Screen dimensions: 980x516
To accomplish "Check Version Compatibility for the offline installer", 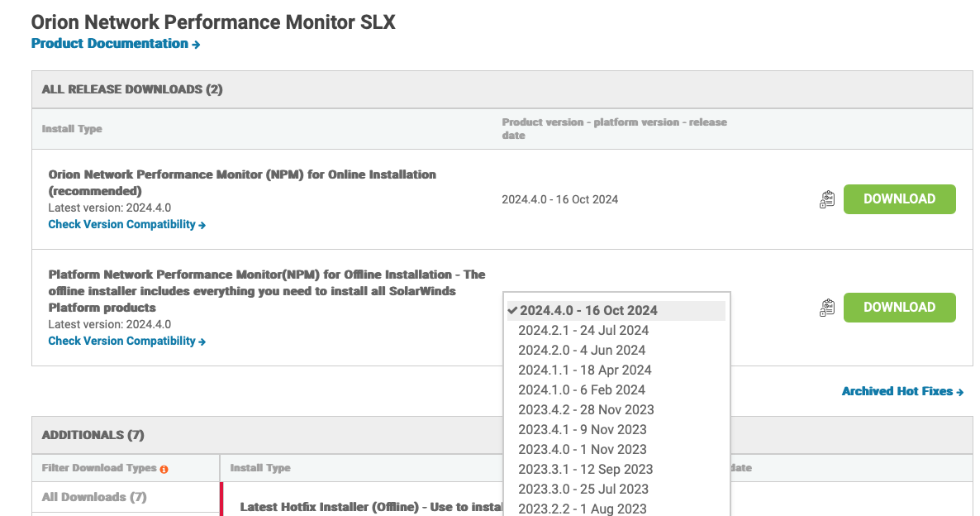I will click(x=126, y=342).
